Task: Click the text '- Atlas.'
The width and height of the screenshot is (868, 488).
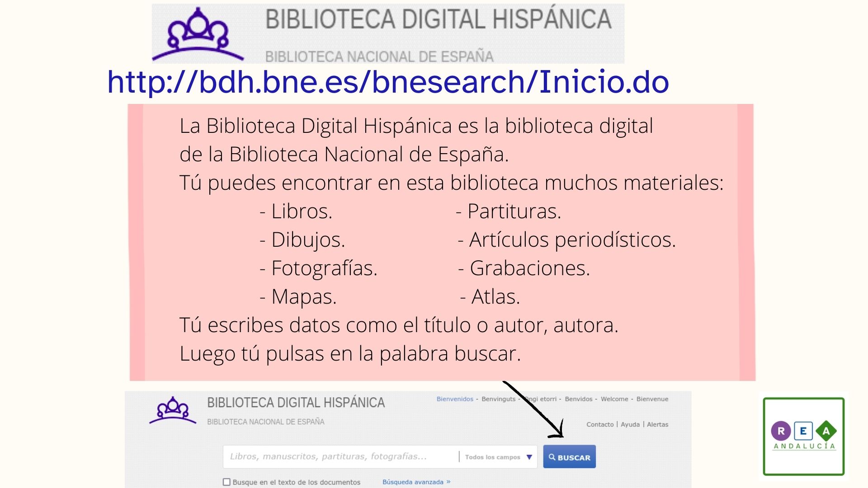Action: point(491,296)
